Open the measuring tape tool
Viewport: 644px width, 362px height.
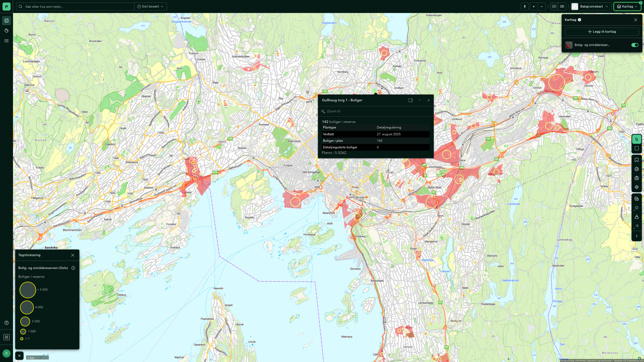coord(637,199)
